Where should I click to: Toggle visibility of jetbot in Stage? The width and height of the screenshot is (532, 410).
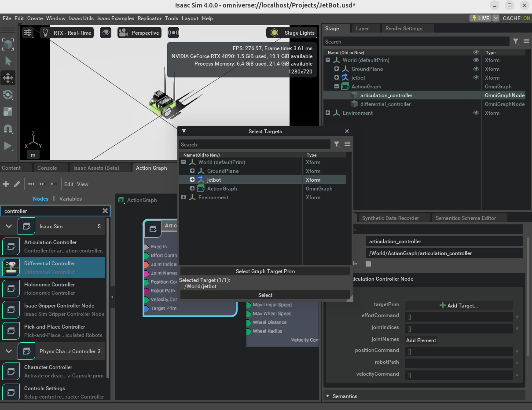[476, 78]
